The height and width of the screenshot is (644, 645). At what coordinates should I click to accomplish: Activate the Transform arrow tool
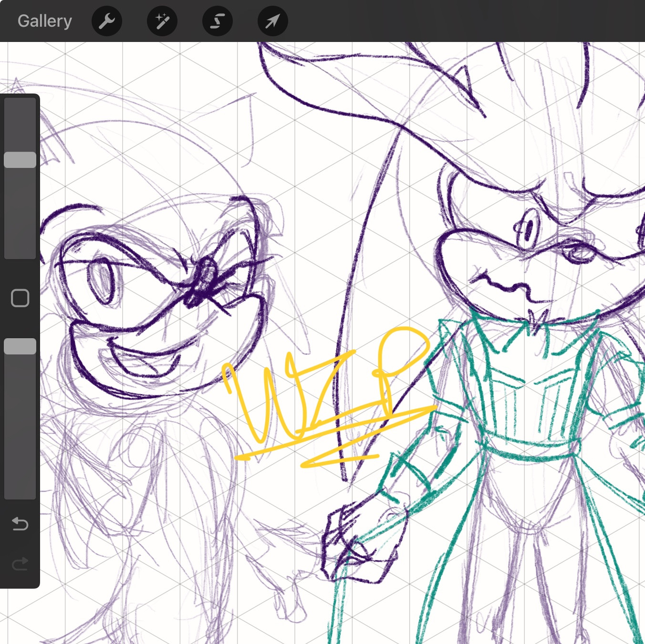click(273, 21)
